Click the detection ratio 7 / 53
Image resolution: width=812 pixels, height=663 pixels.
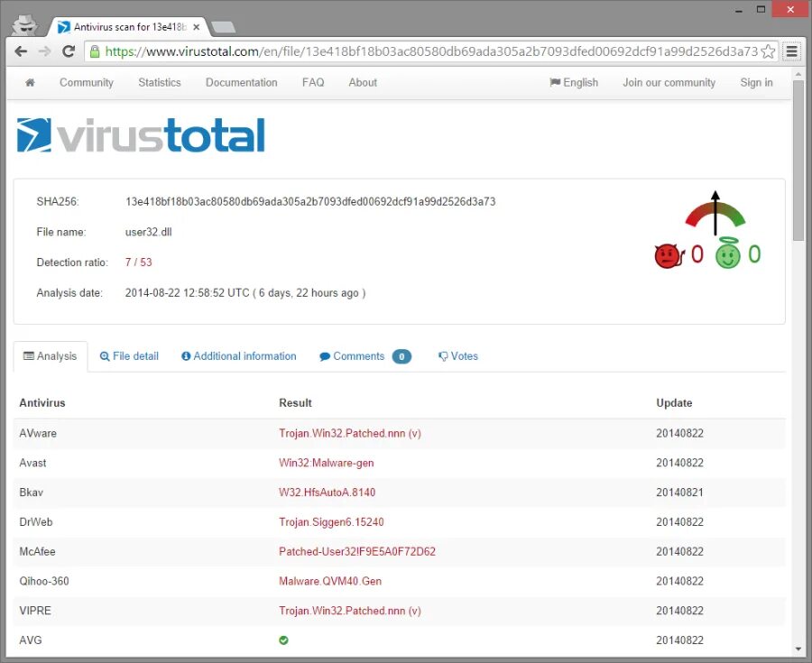[138, 262]
